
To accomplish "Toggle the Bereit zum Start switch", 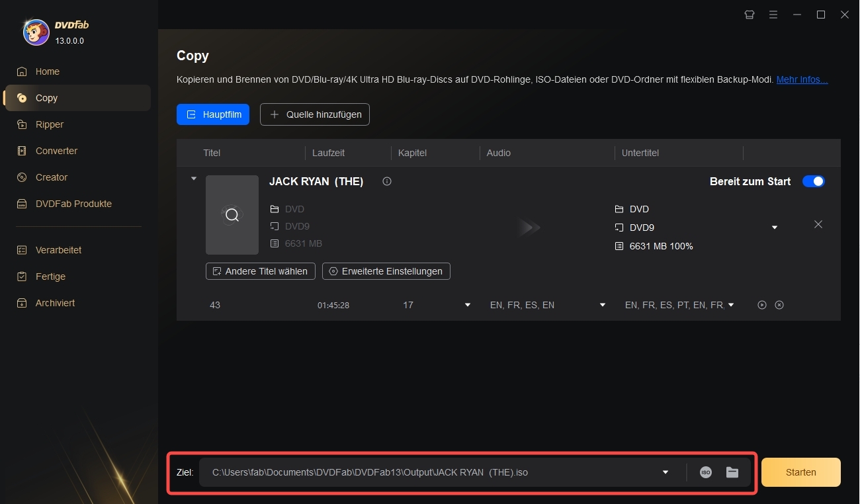I will 814,181.
